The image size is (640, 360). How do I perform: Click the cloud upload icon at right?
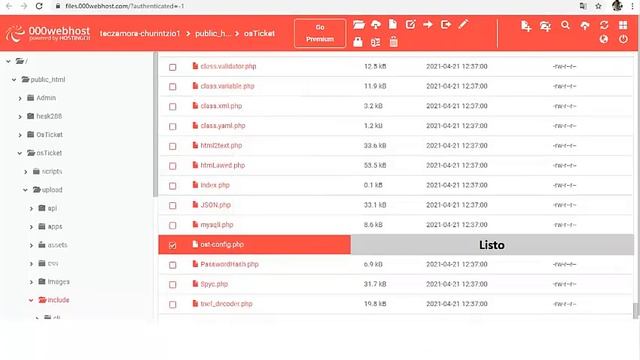[585, 26]
